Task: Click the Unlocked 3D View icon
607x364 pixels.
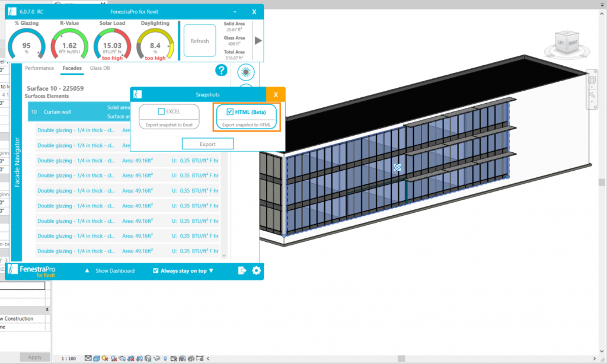Action: coord(148,359)
